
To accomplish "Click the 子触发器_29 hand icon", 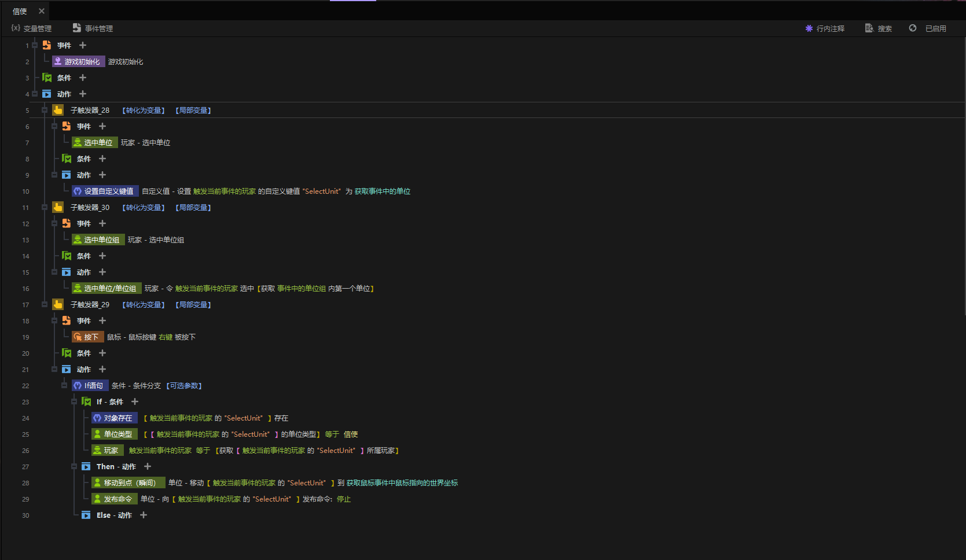I will (58, 304).
